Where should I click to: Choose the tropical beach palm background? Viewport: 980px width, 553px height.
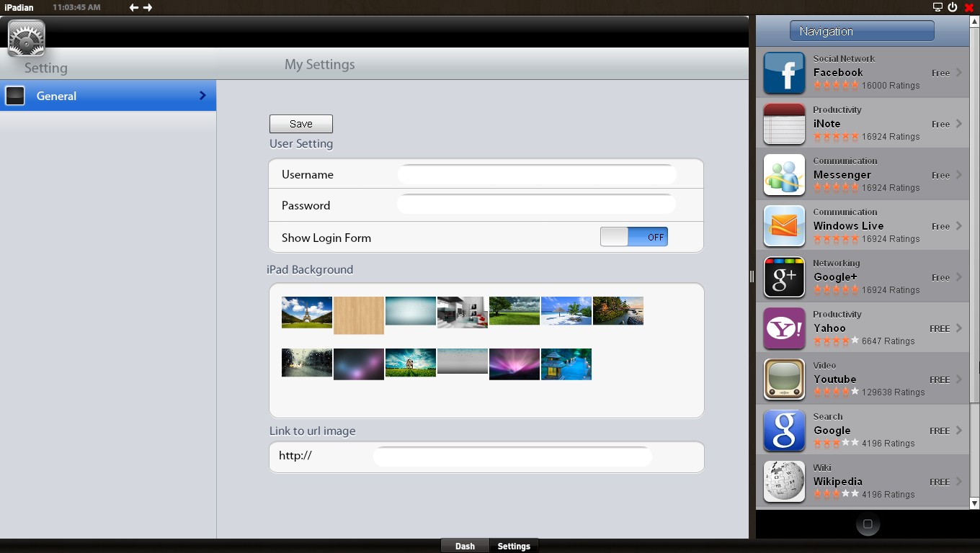(566, 311)
